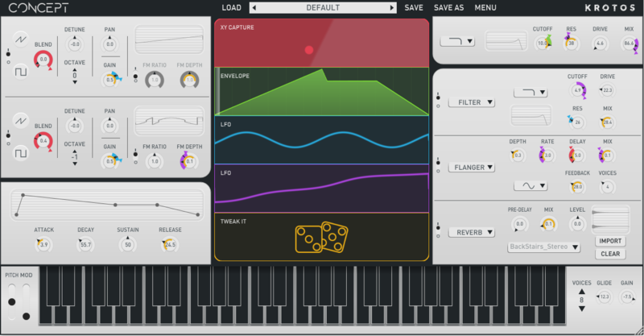
Task: Open filter slot shape dropdown
Action: point(530,92)
